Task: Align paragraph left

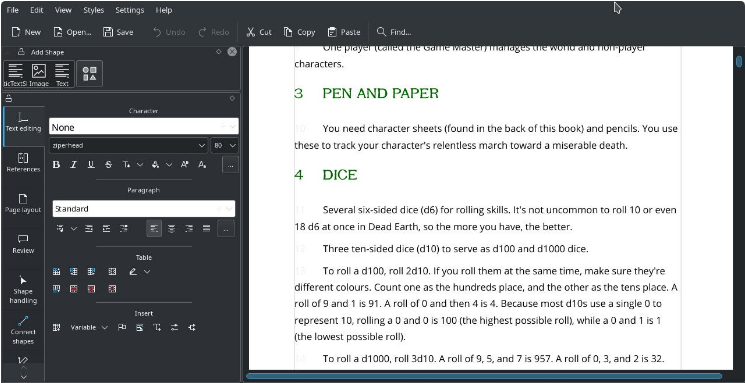Action: 154,229
